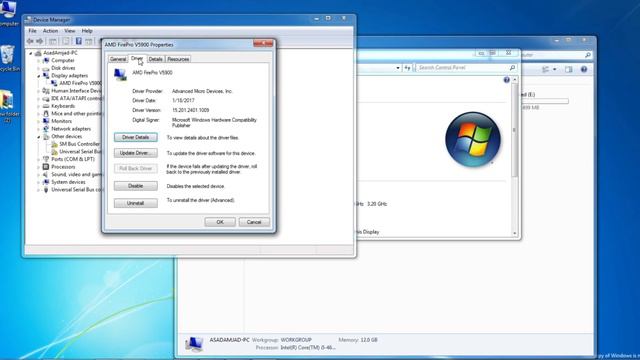Click the driver version 15.201.2401.1009 value
640x360 pixels.
[191, 110]
